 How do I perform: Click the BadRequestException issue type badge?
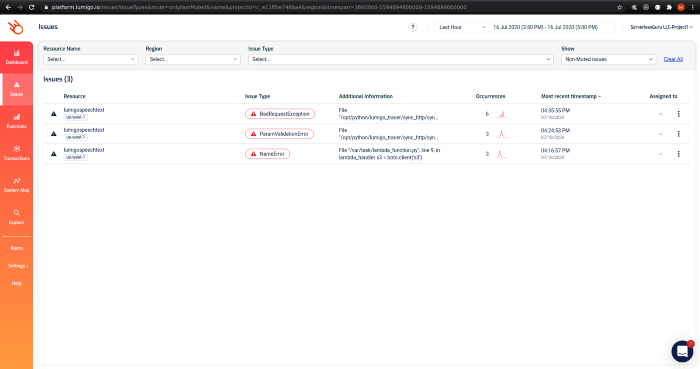(x=280, y=114)
